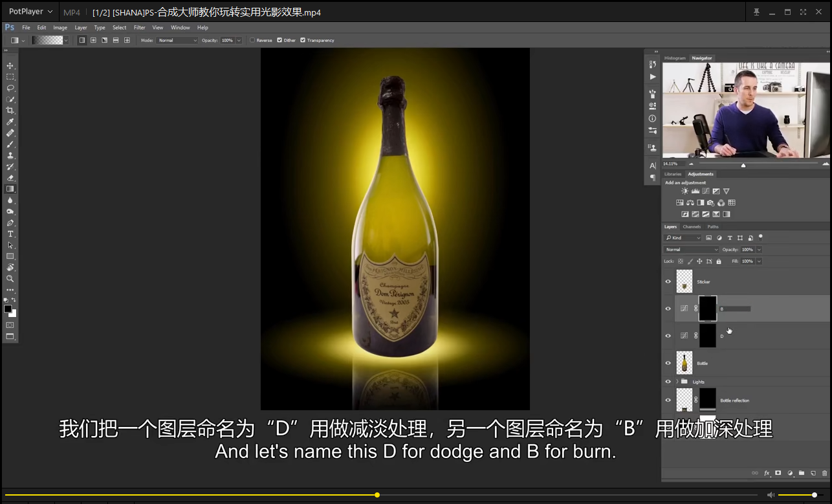
Task: Select the Hand tool
Action: pyautogui.click(x=10, y=267)
